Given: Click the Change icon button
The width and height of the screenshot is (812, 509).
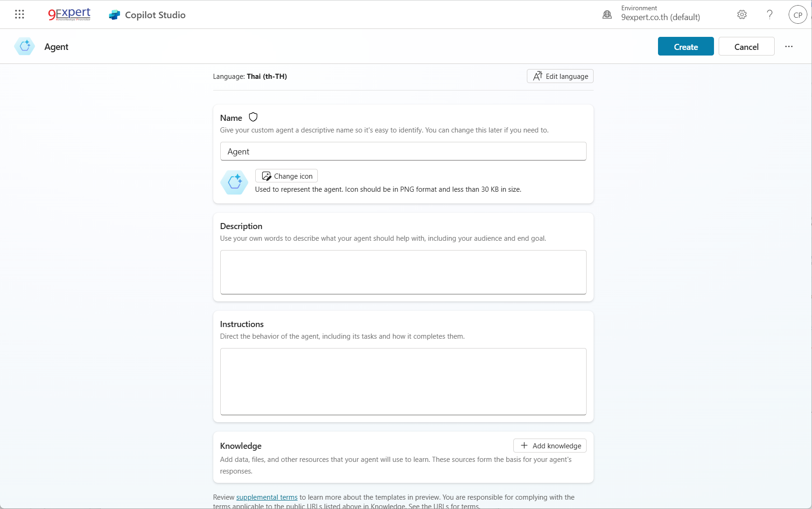Looking at the screenshot, I should pos(286,176).
